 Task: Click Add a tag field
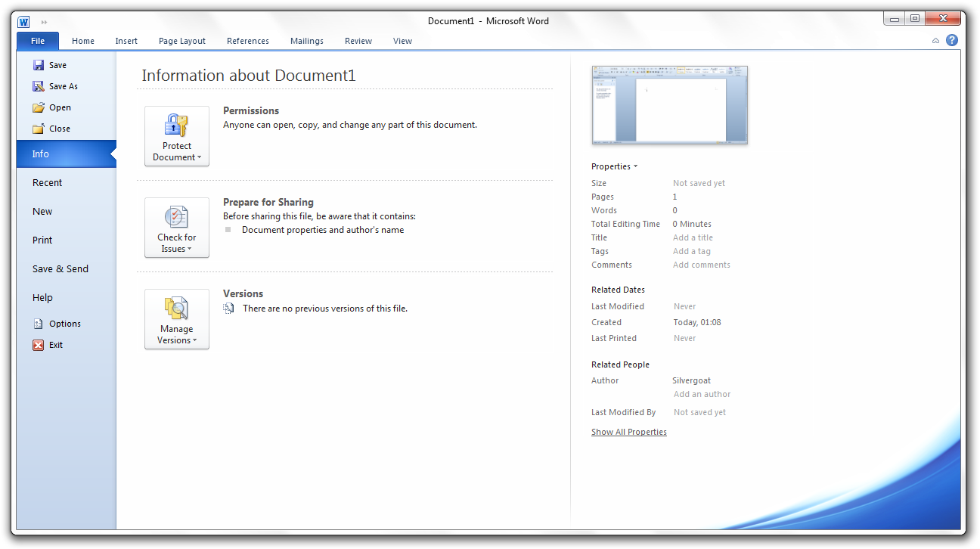click(692, 251)
